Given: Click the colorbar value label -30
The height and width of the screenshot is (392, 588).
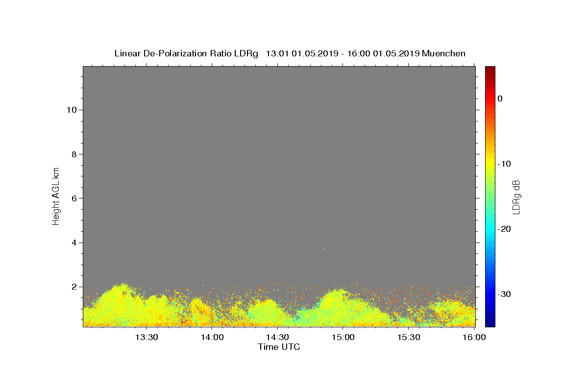Looking at the screenshot, I should [x=505, y=294].
